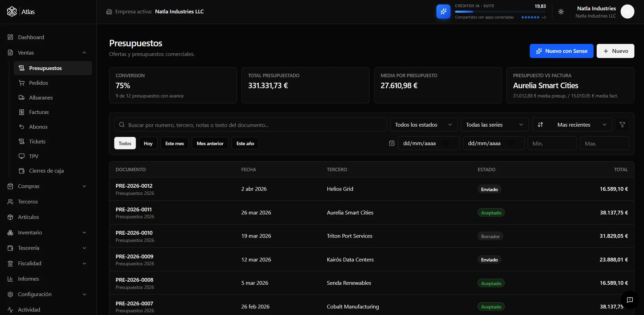Click the search presupuestos input field
Image resolution: width=644 pixels, height=315 pixels.
[250, 125]
